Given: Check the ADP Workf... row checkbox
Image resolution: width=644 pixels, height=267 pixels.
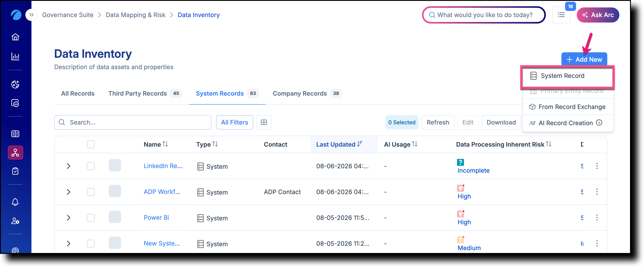Looking at the screenshot, I should (91, 192).
